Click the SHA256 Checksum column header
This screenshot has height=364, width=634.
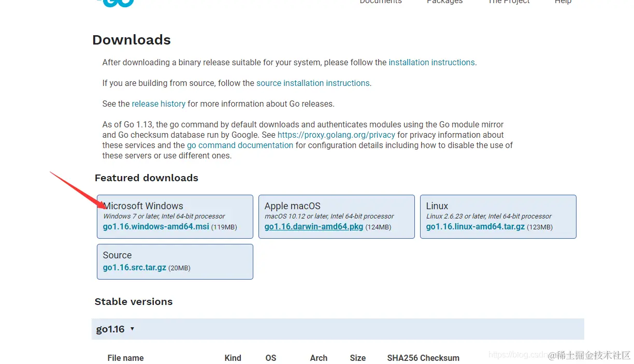click(423, 358)
